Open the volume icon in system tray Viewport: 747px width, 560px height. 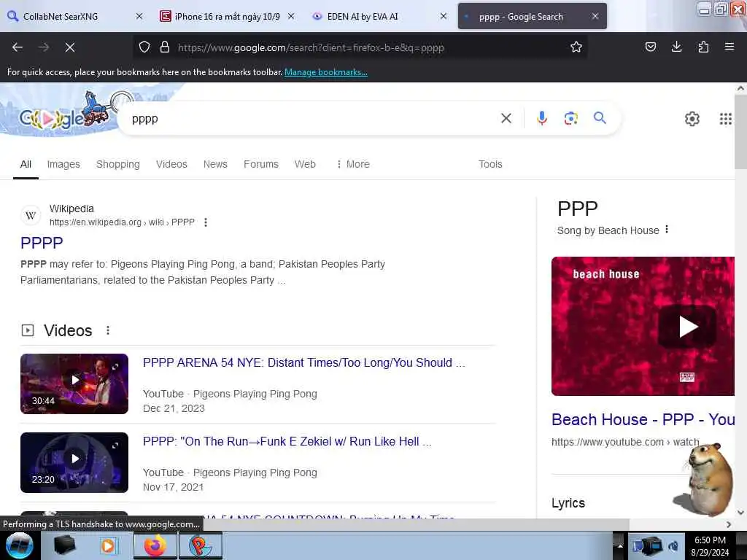[x=673, y=545]
